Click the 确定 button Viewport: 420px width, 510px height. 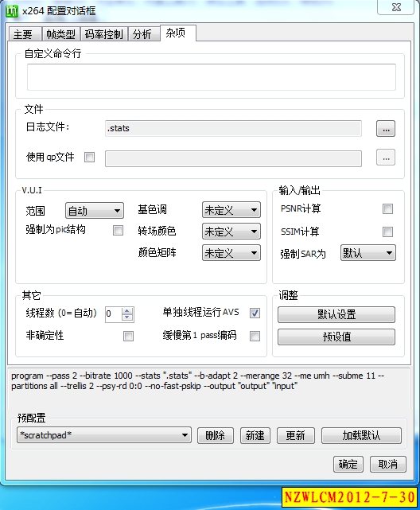pyautogui.click(x=348, y=464)
